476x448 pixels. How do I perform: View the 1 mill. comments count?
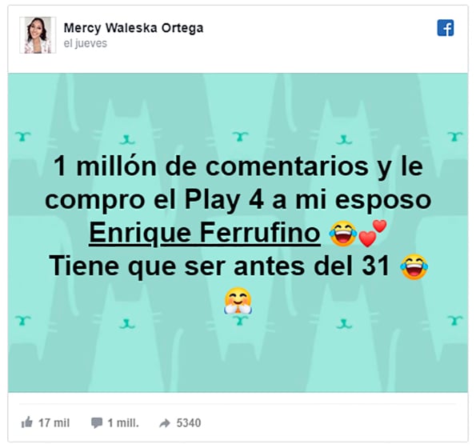click(x=123, y=423)
